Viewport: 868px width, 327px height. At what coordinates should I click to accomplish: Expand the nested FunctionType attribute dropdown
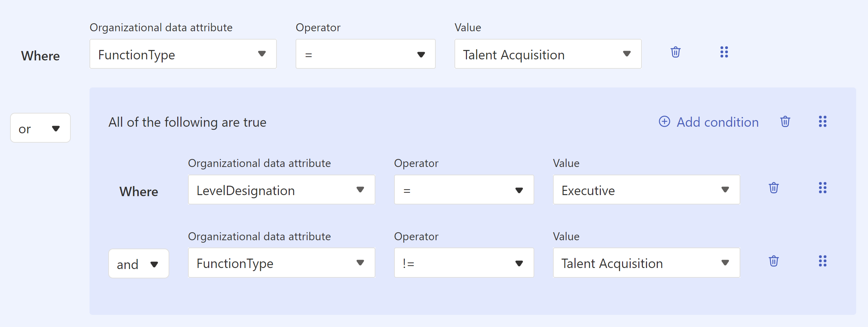point(281,263)
